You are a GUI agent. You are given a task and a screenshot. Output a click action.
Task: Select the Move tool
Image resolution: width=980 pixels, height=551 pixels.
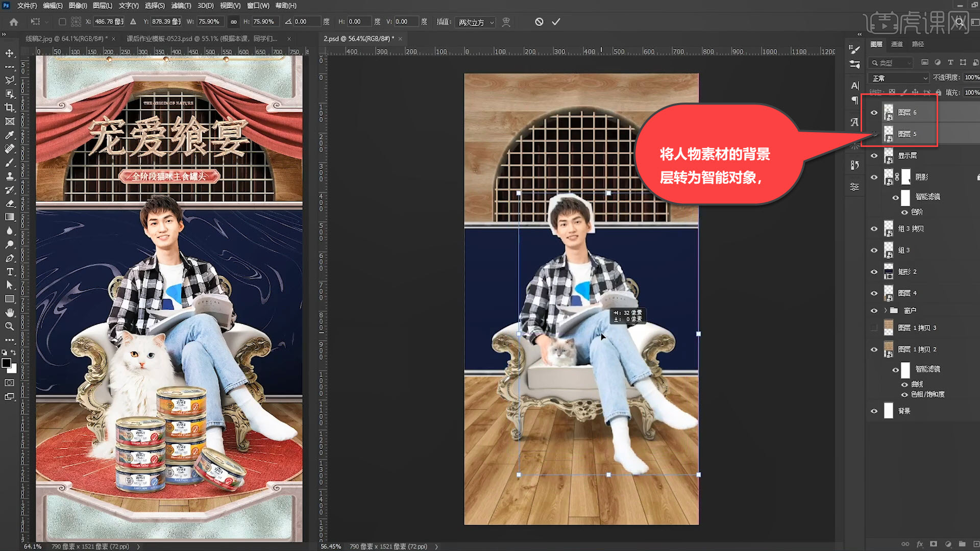(x=10, y=53)
